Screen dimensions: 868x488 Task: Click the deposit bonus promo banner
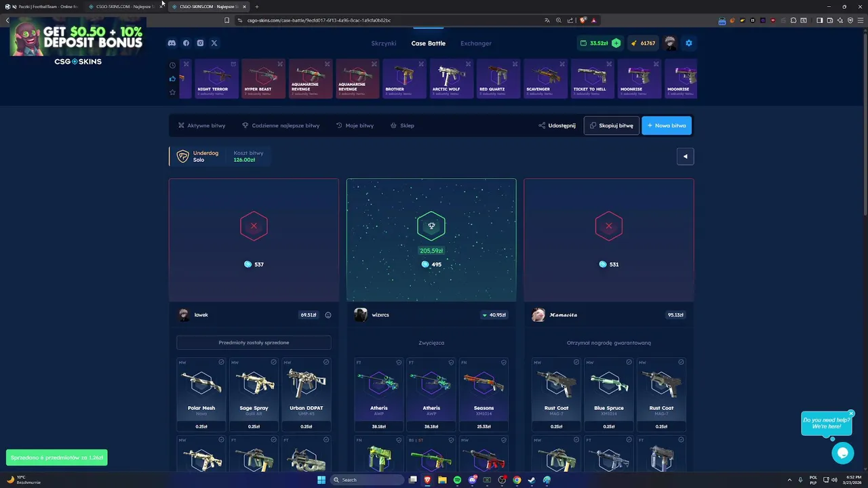click(x=77, y=37)
